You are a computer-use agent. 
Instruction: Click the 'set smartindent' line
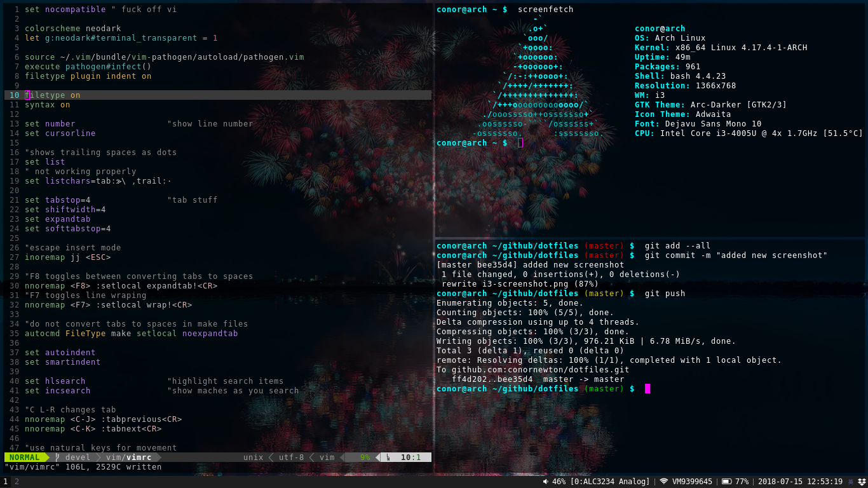click(63, 362)
